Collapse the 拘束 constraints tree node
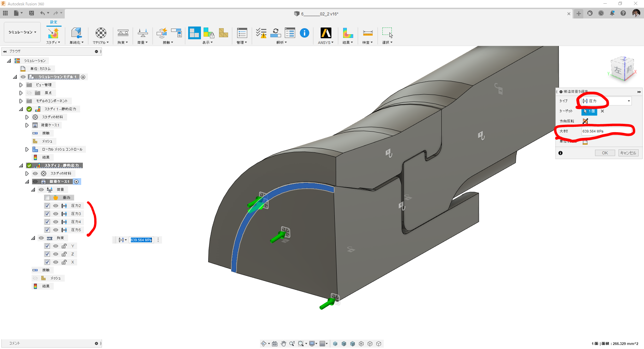This screenshot has height=349, width=644. [33, 238]
